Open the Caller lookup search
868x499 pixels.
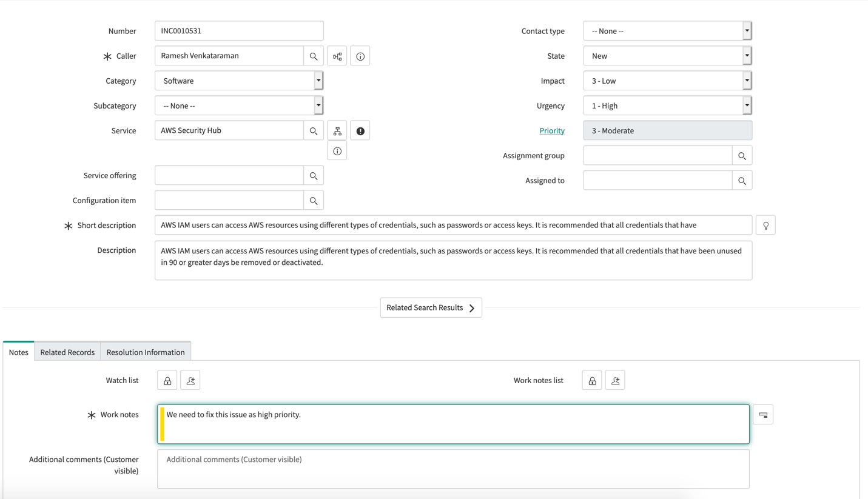[x=314, y=55]
